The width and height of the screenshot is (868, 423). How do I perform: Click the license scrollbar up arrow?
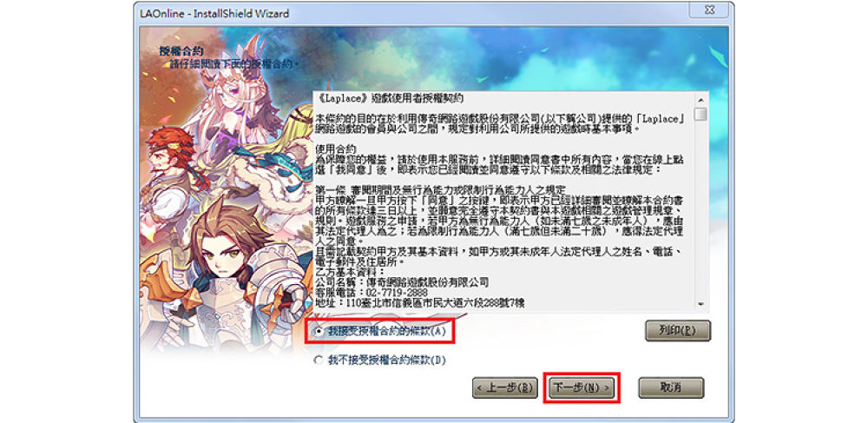[700, 100]
